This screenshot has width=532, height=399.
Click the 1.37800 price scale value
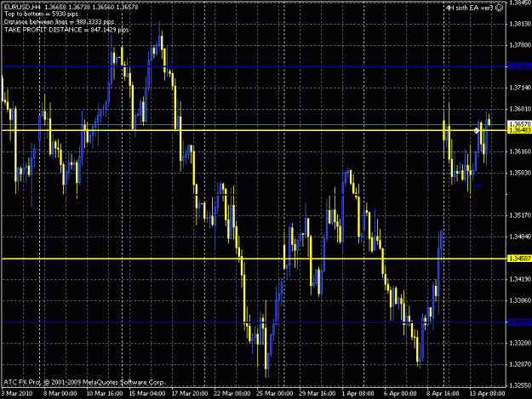click(x=519, y=45)
